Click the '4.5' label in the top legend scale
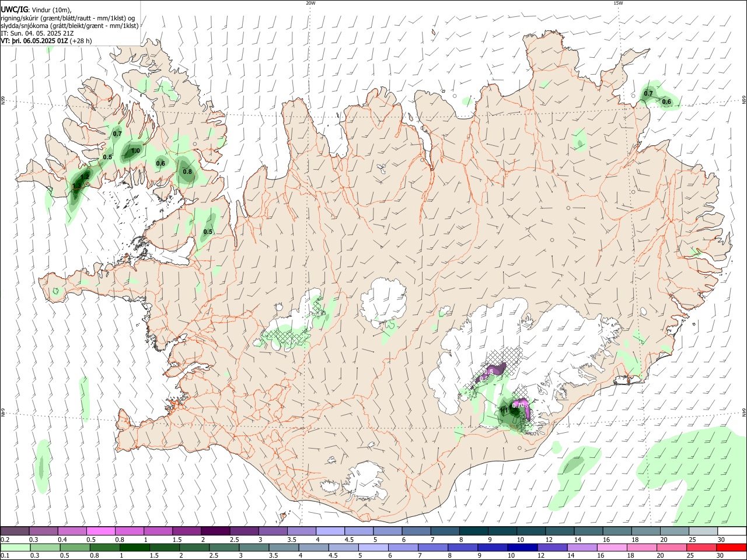 [x=349, y=540]
